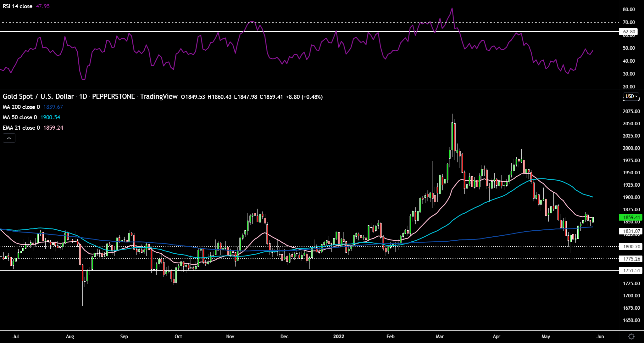The width and height of the screenshot is (644, 343).
Task: Click the RSI 14 close indicator title
Action: click(18, 6)
